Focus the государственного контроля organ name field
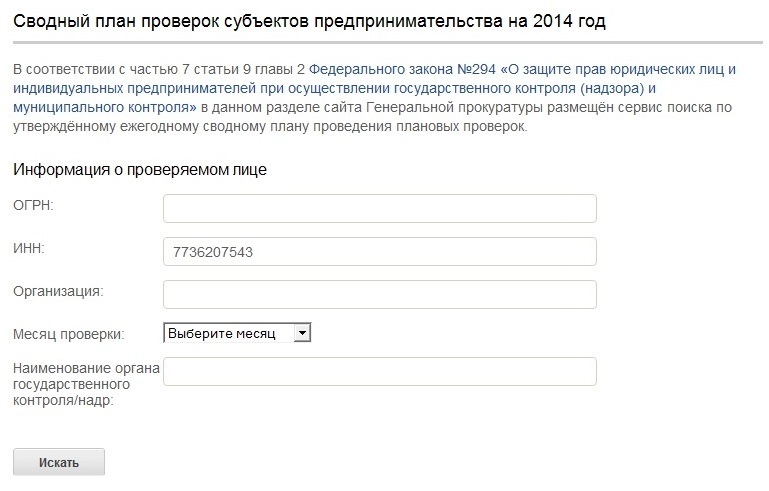Viewport: 769px width, 491px height. 379,372
